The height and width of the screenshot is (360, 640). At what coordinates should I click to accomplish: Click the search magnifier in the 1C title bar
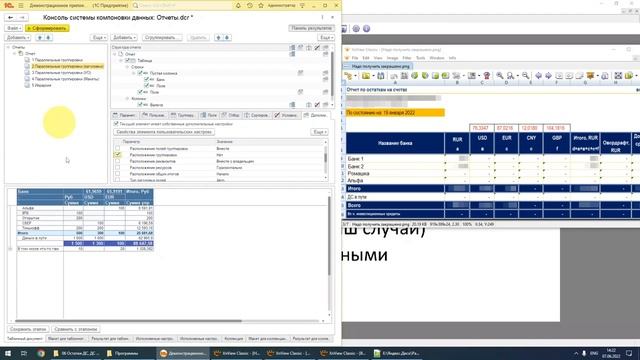136,5
